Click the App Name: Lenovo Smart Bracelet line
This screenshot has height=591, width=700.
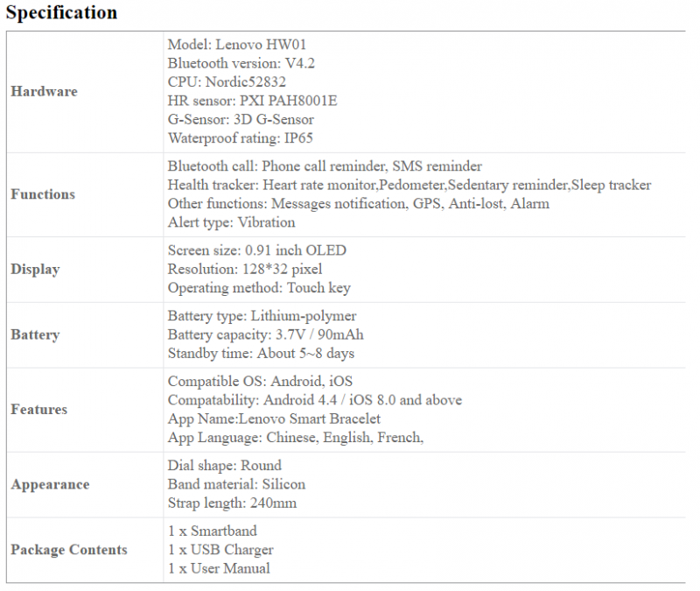[274, 419]
